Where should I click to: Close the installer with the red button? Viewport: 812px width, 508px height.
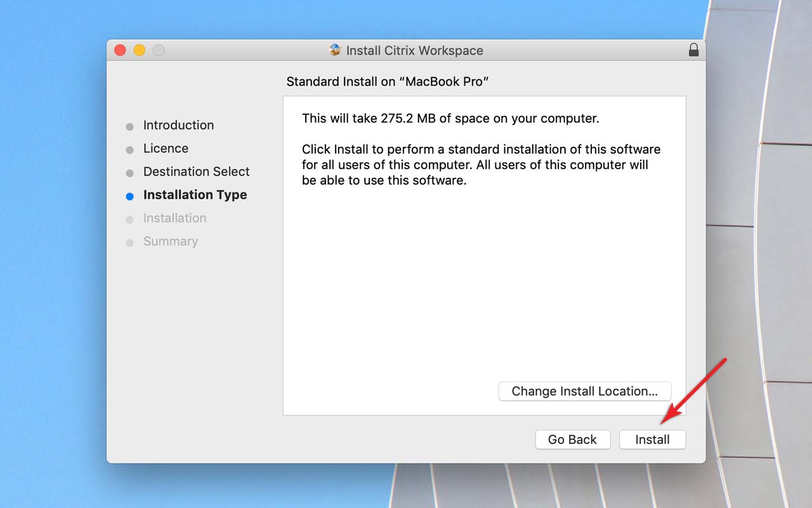point(120,50)
